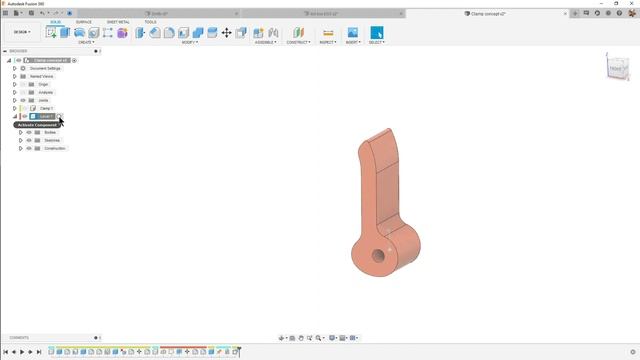Image resolution: width=640 pixels, height=360 pixels.
Task: Expand the Joints folder
Action: point(15,100)
